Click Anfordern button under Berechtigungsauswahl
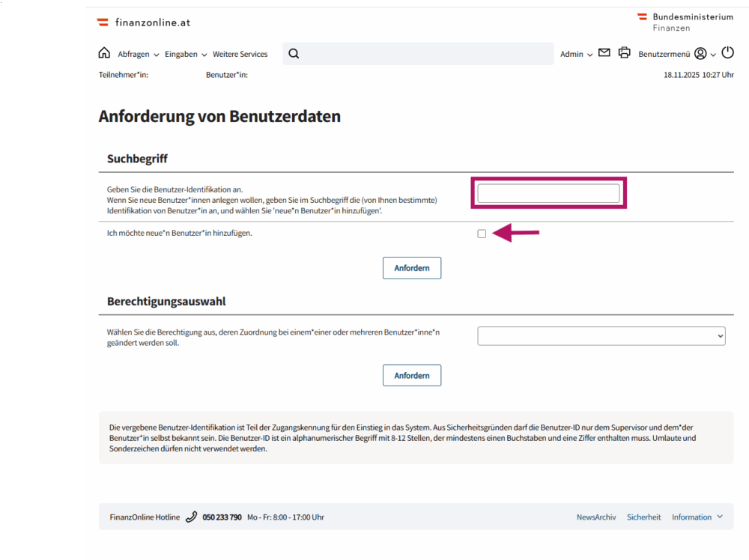The width and height of the screenshot is (749, 560). click(411, 375)
